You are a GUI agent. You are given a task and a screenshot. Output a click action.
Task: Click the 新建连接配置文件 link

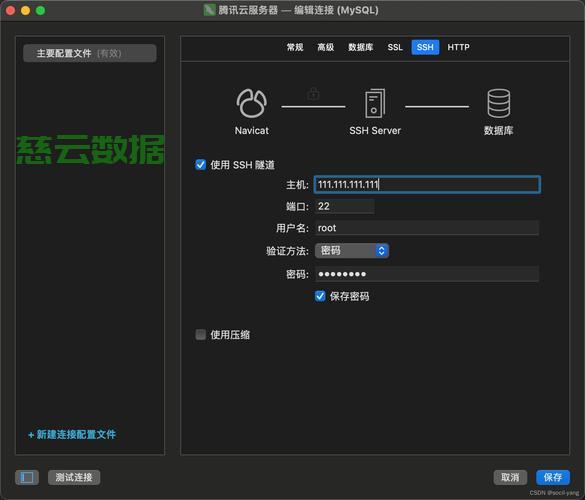point(72,434)
